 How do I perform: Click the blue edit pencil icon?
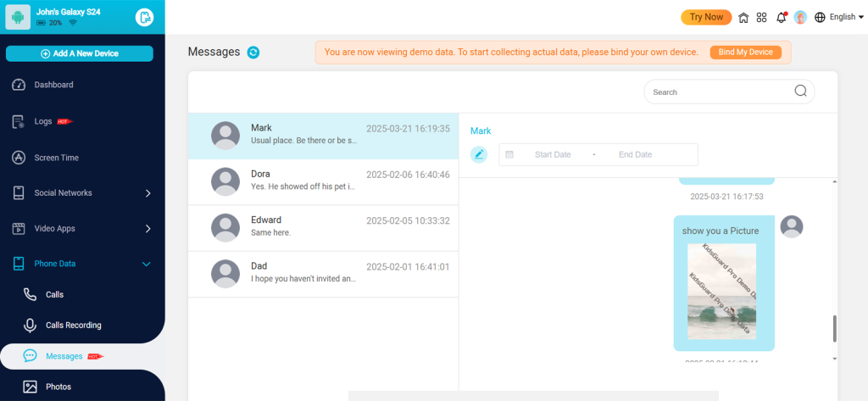point(479,154)
